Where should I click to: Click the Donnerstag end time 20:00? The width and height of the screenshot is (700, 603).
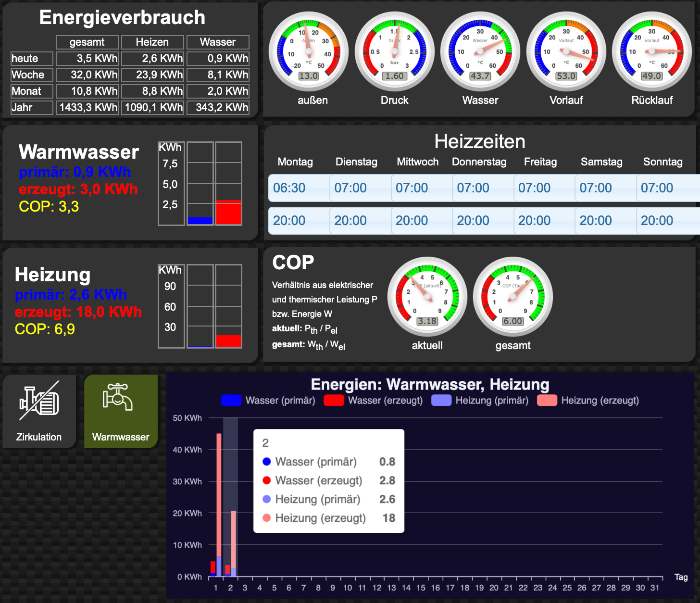(482, 221)
